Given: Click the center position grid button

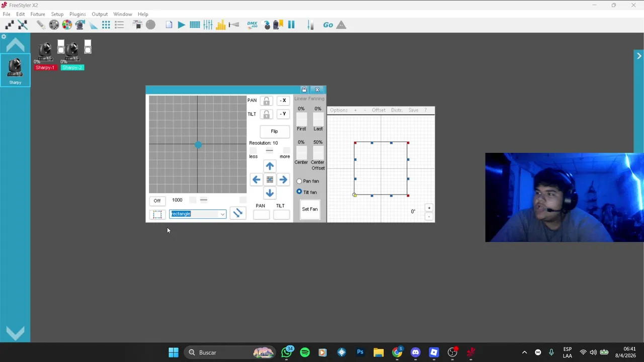Looking at the screenshot, I should click(270, 179).
